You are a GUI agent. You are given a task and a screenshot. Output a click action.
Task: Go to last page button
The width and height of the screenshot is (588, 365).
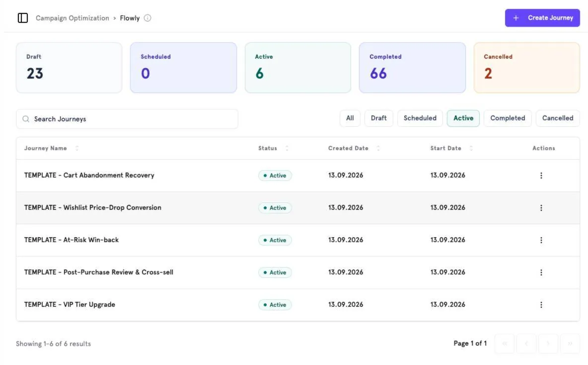pyautogui.click(x=570, y=343)
